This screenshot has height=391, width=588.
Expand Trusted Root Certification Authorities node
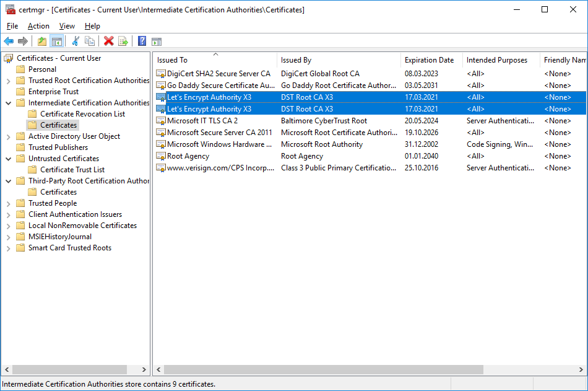pos(9,81)
